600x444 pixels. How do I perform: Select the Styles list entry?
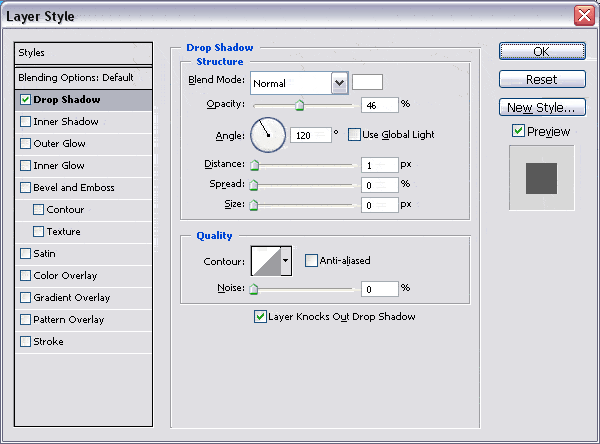coord(83,53)
